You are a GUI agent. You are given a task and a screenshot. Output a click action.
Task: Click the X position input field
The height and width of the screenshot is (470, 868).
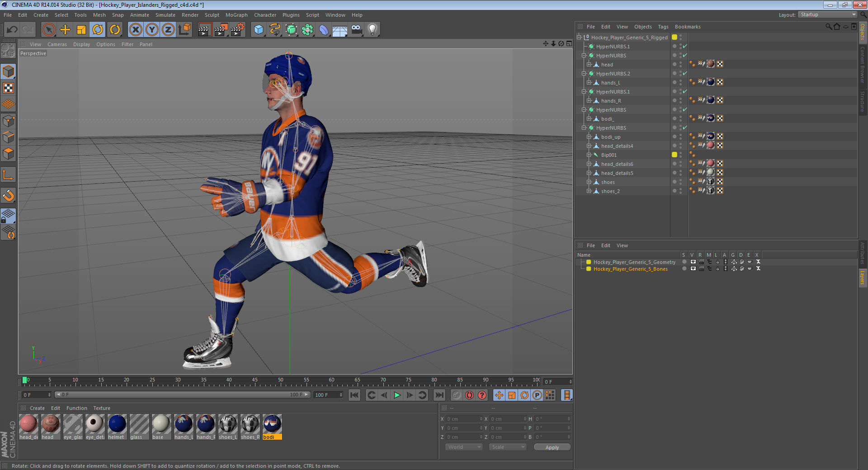coord(463,419)
